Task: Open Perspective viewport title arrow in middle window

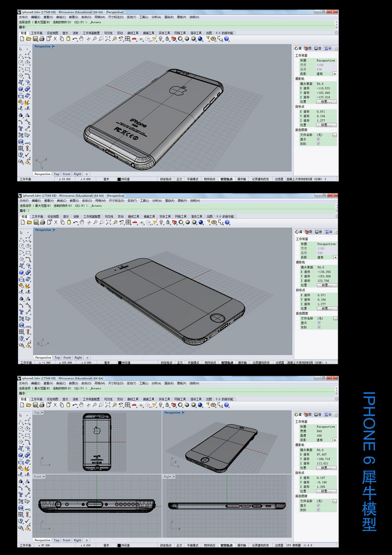Action: coord(54,230)
